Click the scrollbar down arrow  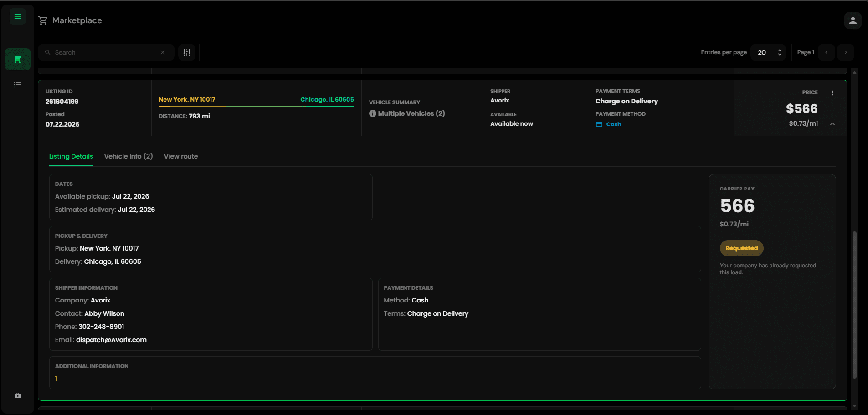854,406
